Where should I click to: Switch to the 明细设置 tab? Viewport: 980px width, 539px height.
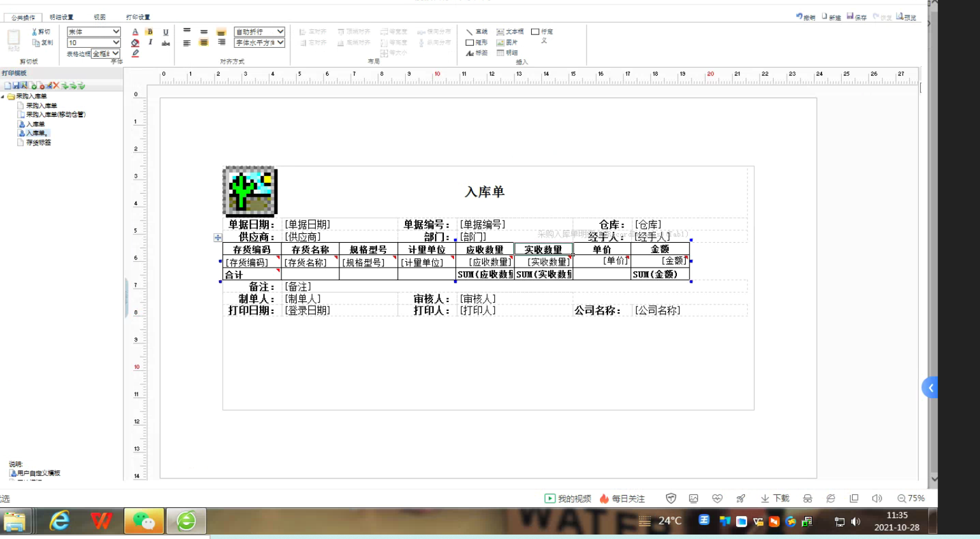(61, 17)
